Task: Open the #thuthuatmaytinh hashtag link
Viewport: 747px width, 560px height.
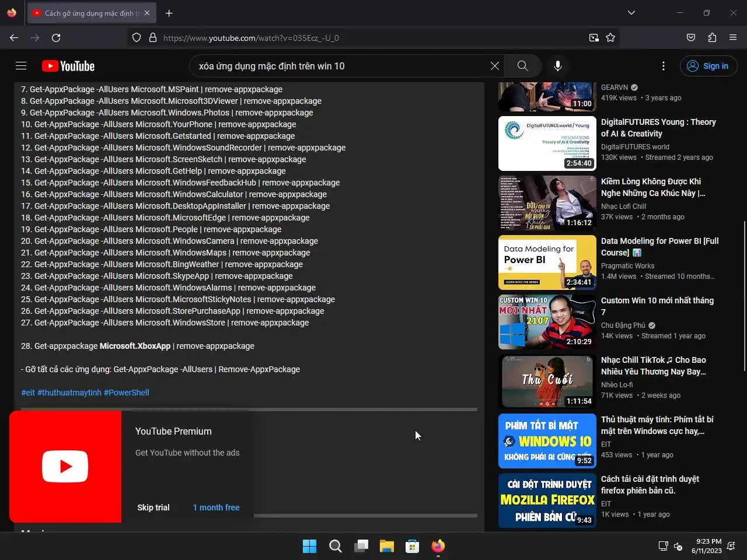Action: pos(69,393)
